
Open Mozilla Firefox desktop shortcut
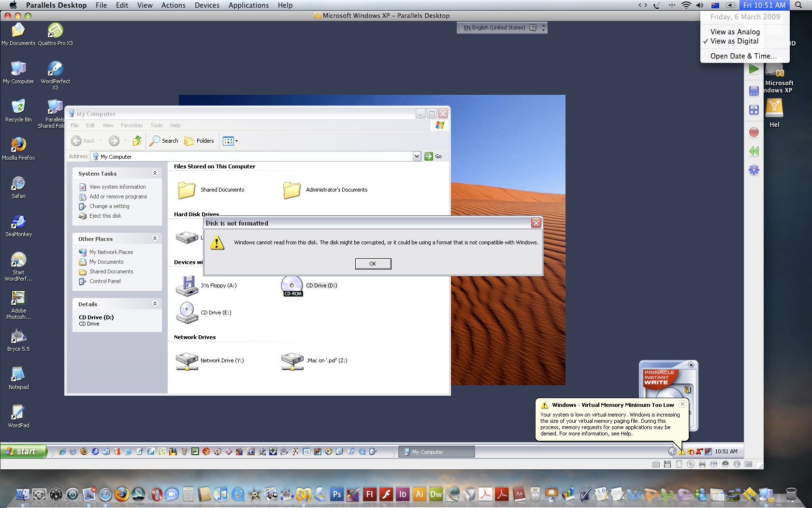[x=18, y=145]
